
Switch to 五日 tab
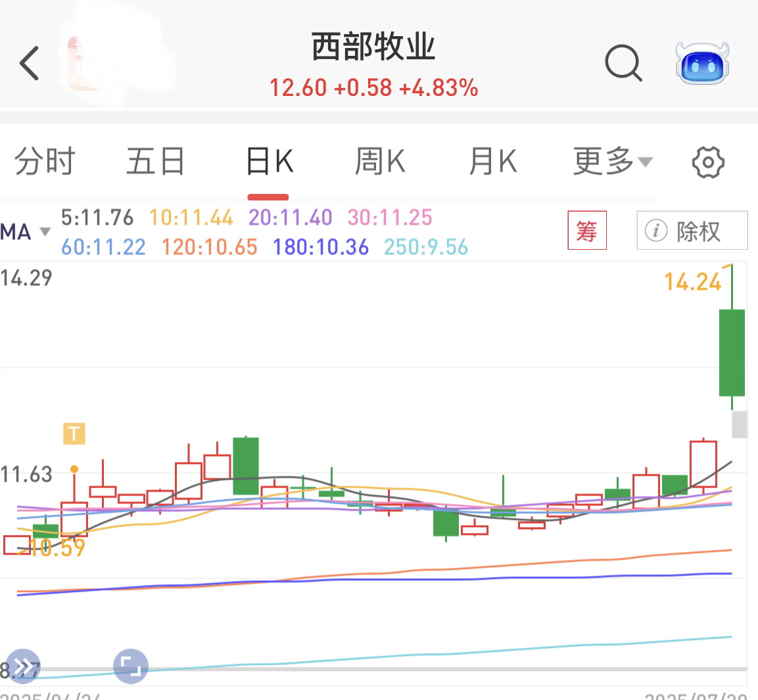click(155, 161)
